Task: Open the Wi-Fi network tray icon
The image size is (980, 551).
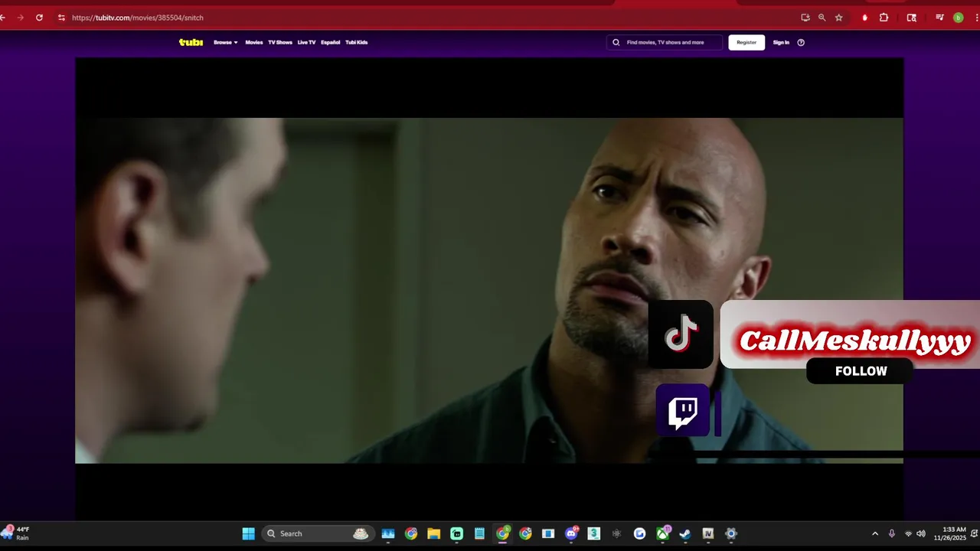Action: (908, 533)
